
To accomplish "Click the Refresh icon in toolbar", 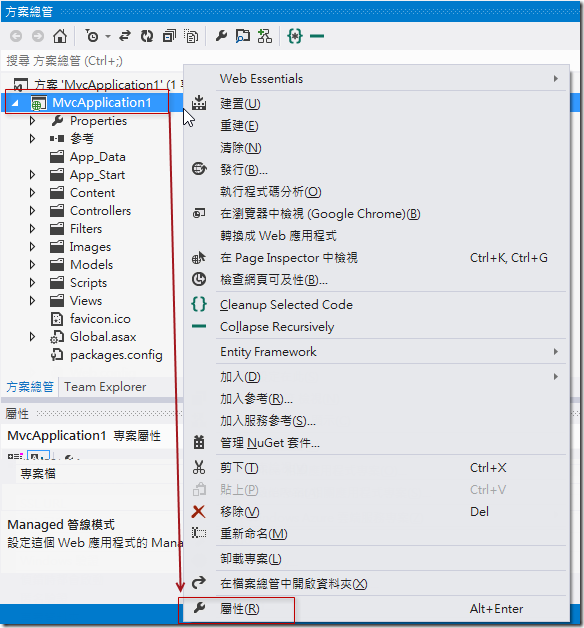I will pos(147,36).
